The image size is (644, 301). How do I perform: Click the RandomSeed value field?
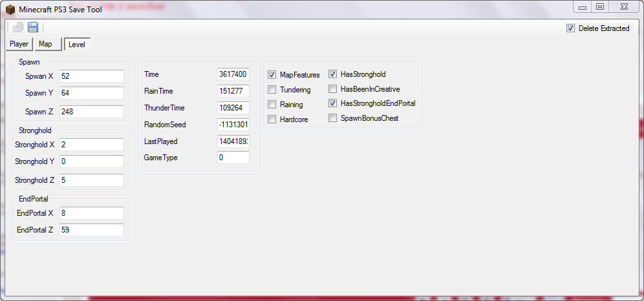click(x=233, y=124)
